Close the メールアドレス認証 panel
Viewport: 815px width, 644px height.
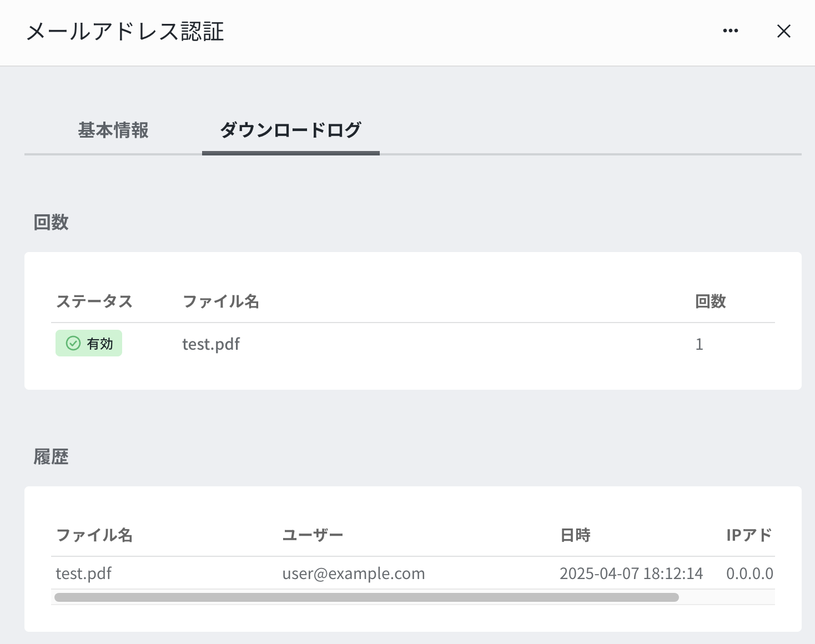pyautogui.click(x=783, y=31)
